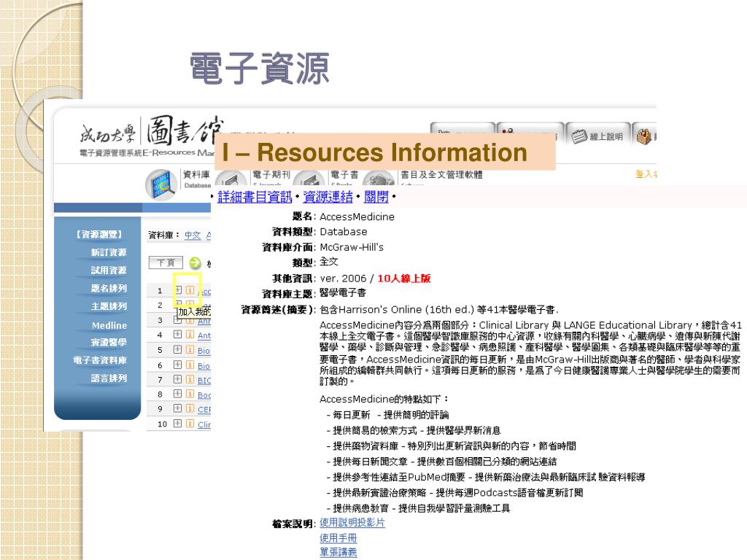Click the plus icon in row 7

[178, 379]
